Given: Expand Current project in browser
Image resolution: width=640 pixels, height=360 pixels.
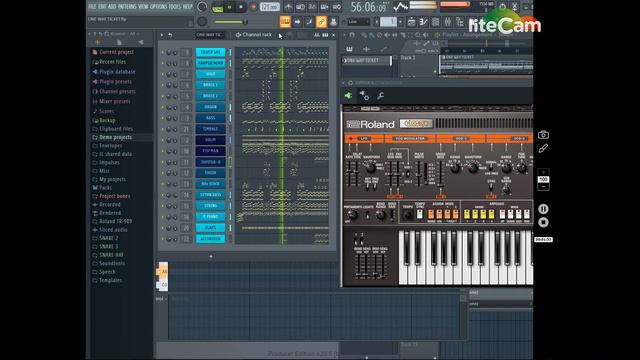Looking at the screenshot, I should (x=113, y=52).
